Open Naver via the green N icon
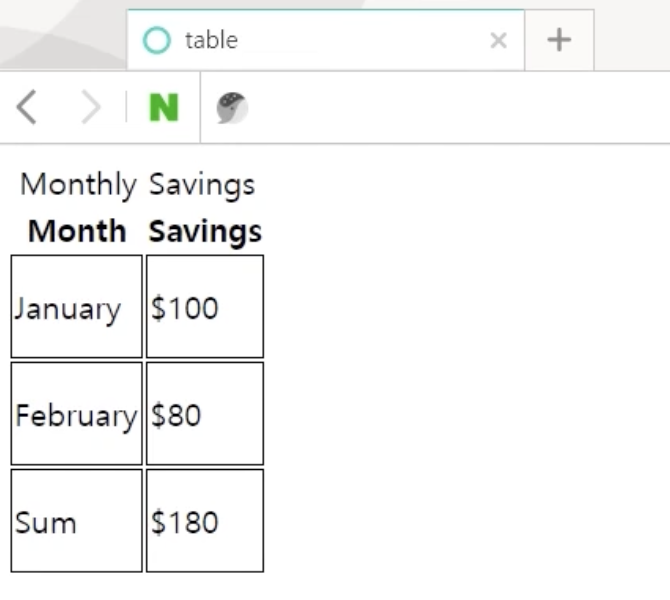 pos(164,108)
